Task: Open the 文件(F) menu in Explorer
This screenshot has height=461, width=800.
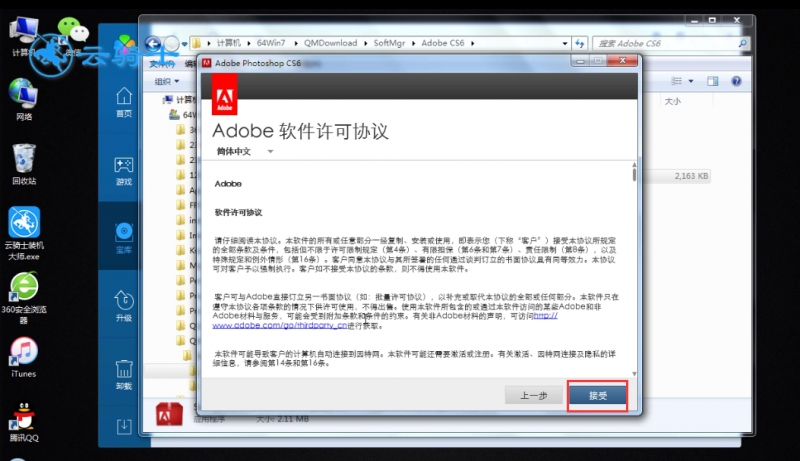Action: [162, 64]
